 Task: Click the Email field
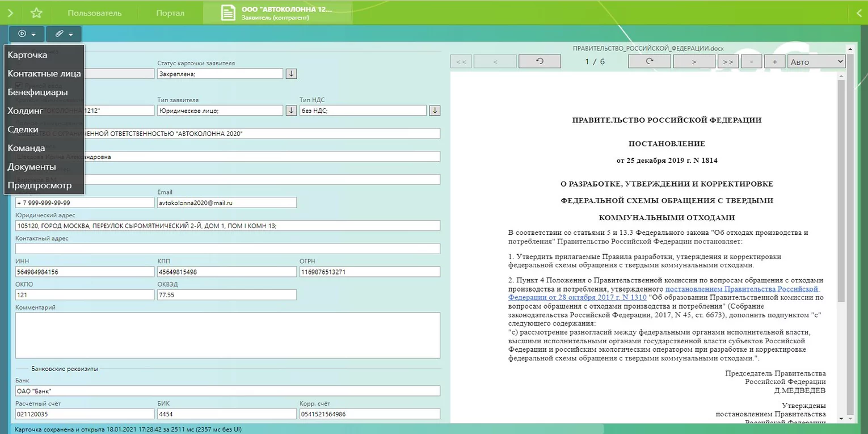click(227, 203)
